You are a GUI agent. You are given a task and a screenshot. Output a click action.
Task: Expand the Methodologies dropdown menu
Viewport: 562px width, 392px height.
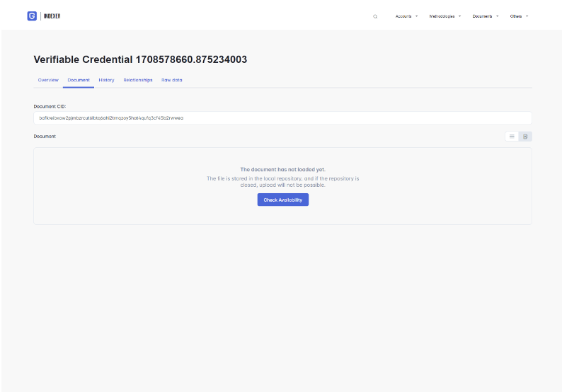point(445,16)
